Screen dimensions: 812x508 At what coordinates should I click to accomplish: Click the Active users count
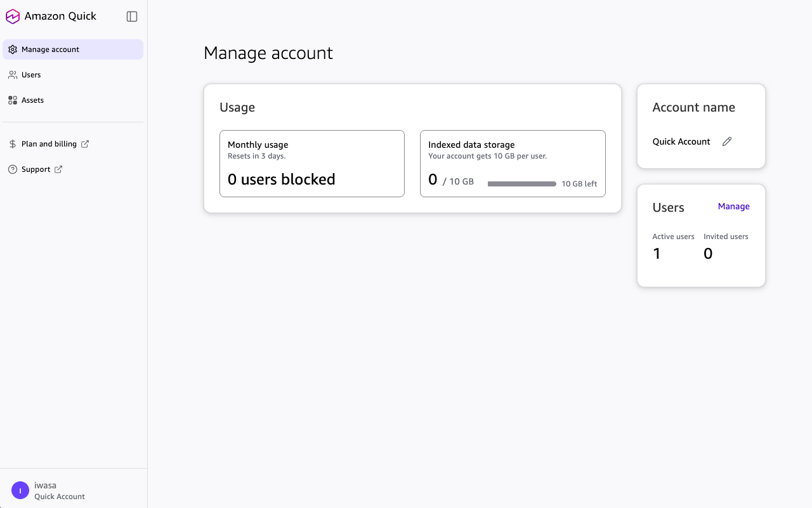coord(657,254)
